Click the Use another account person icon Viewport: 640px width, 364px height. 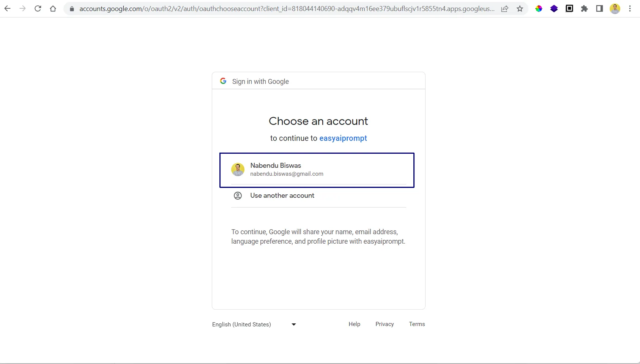(x=238, y=195)
